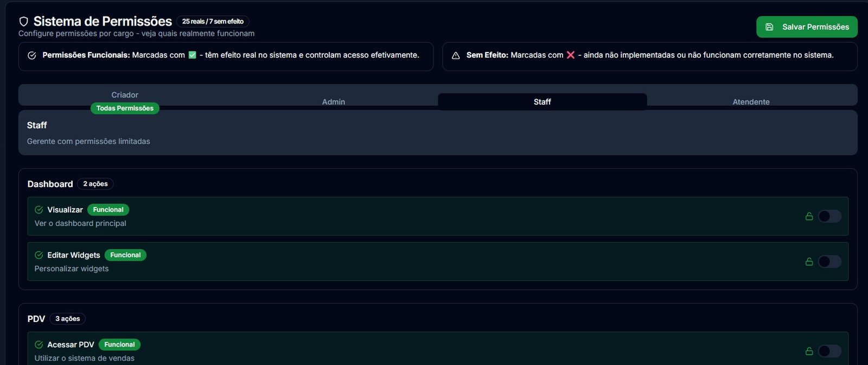The width and height of the screenshot is (868, 365).
Task: Click the check icon next to Visualizar
Action: click(39, 210)
